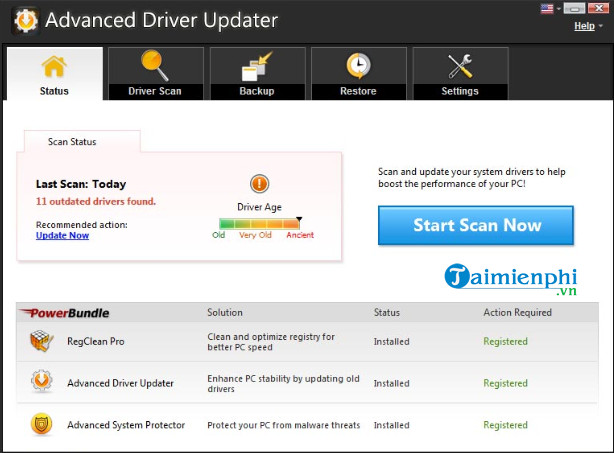The height and width of the screenshot is (453, 614).
Task: Click the 'Status' column header in PowerBundle
Action: (x=387, y=312)
